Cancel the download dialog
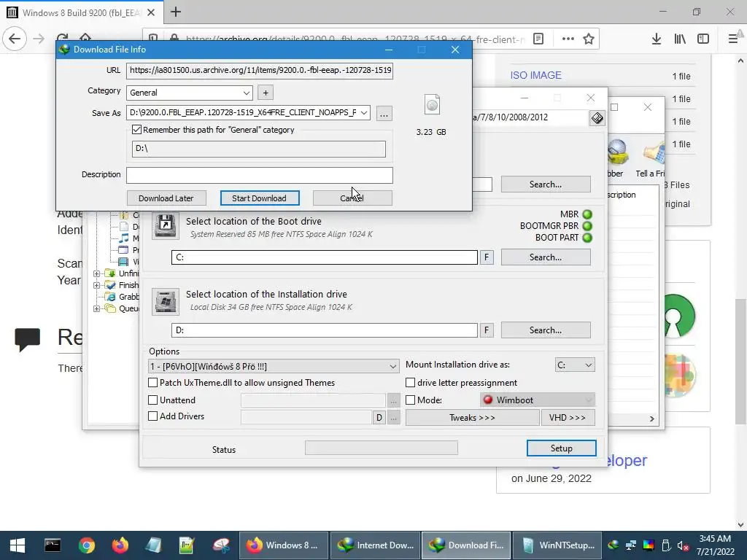The height and width of the screenshot is (560, 747). (352, 198)
